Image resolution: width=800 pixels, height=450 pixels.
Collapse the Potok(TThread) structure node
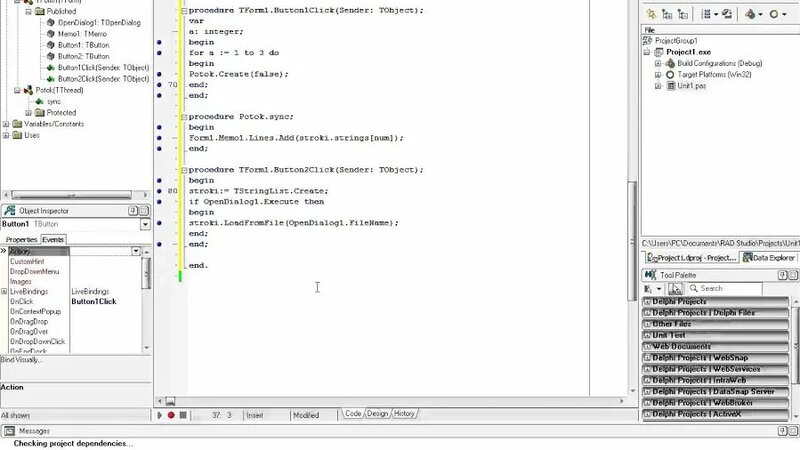(x=17, y=90)
